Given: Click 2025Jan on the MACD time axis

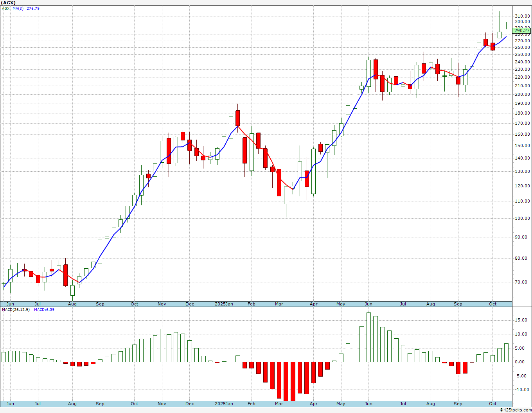Looking at the screenshot, I should point(224,404).
